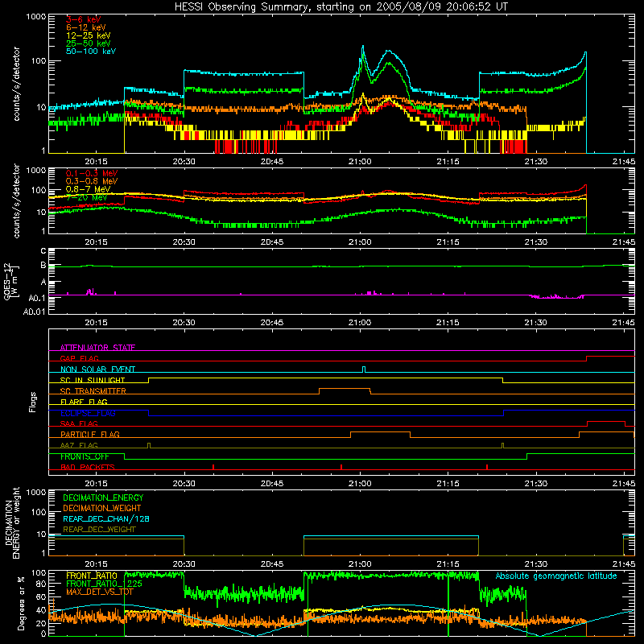Click the vertical Flags axis label
This screenshot has height=644, width=644.
33,402
